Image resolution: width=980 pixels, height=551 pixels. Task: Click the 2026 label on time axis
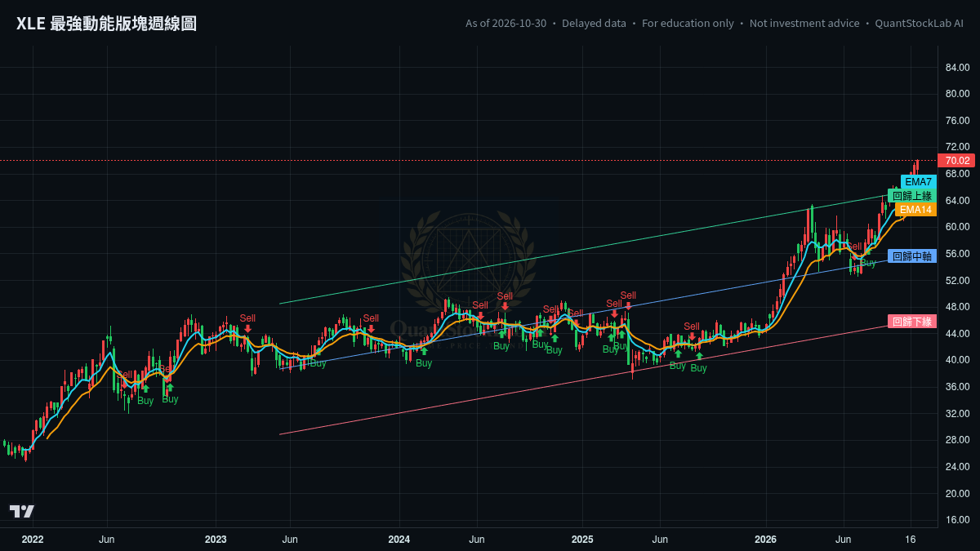(x=765, y=540)
